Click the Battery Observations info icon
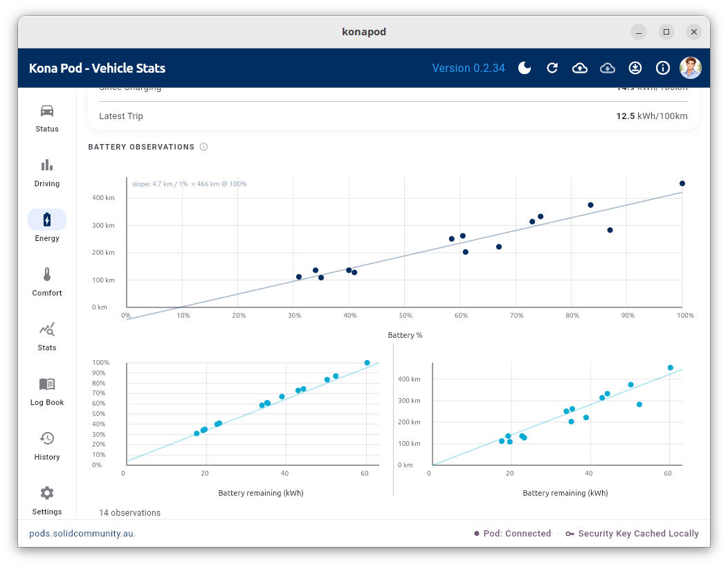Viewport: 728px width, 567px height. tap(203, 147)
